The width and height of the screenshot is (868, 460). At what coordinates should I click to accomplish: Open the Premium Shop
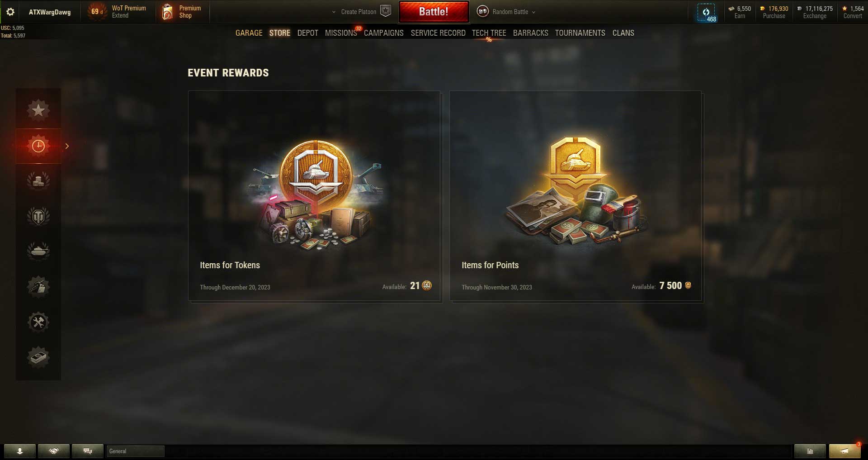tap(181, 12)
